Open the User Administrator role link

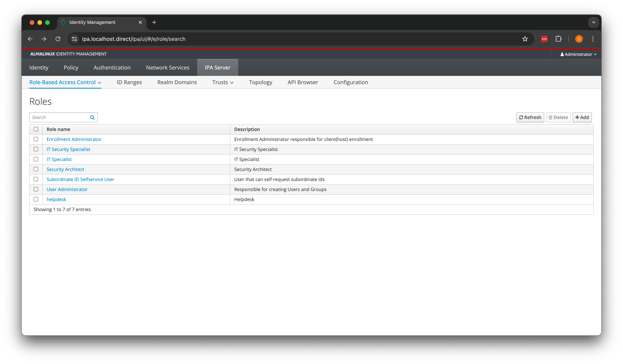[67, 189]
